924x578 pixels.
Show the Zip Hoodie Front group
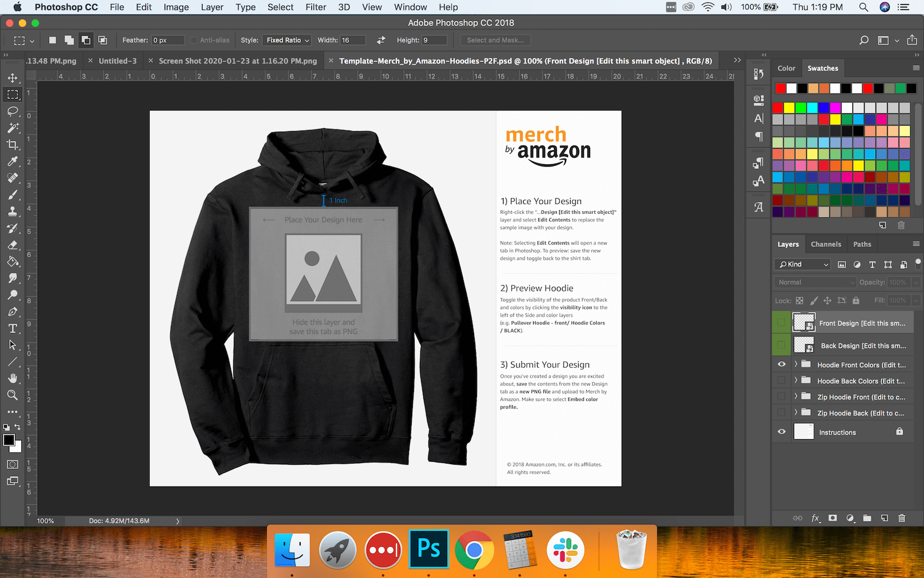point(781,397)
